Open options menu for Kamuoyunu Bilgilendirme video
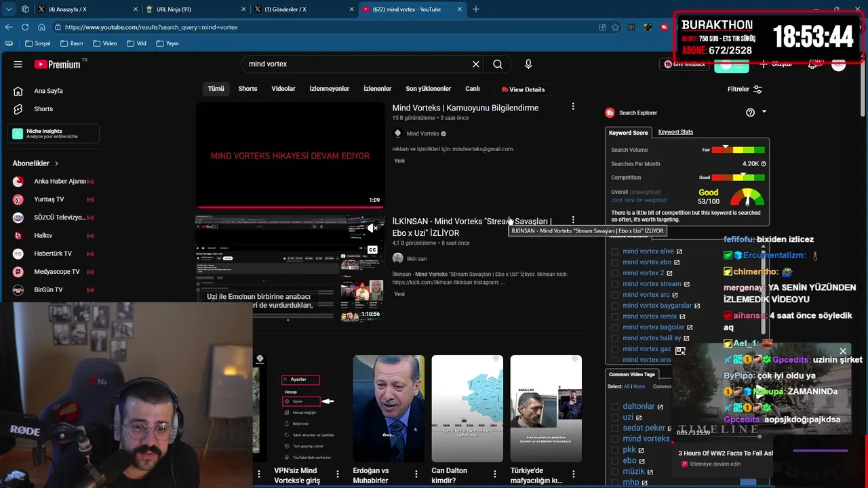 pos(573,107)
